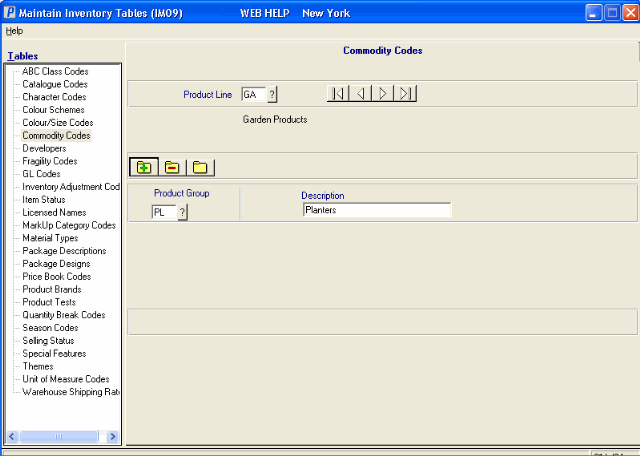Select Fragility Codes table

coord(49,161)
